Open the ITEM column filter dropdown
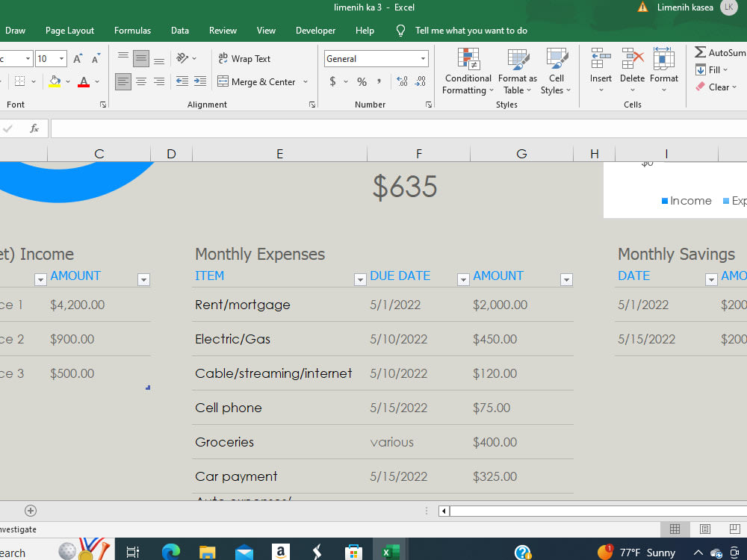Image resolution: width=747 pixels, height=560 pixels. [x=360, y=279]
